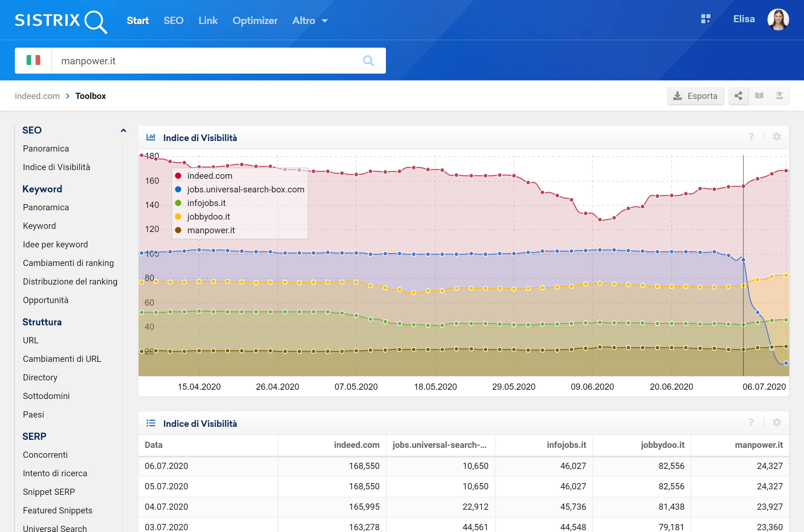The image size is (804, 532).
Task: Click chart x-axis label 09.06.2020
Action: click(x=592, y=387)
